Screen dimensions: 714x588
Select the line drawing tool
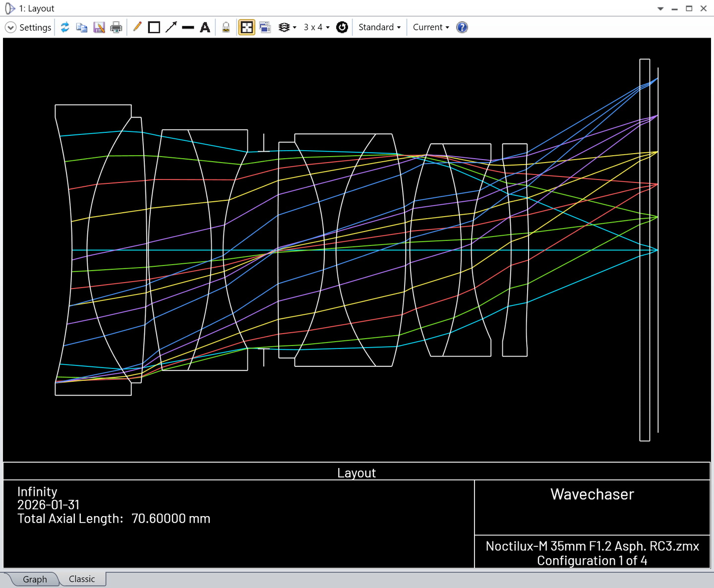click(188, 27)
